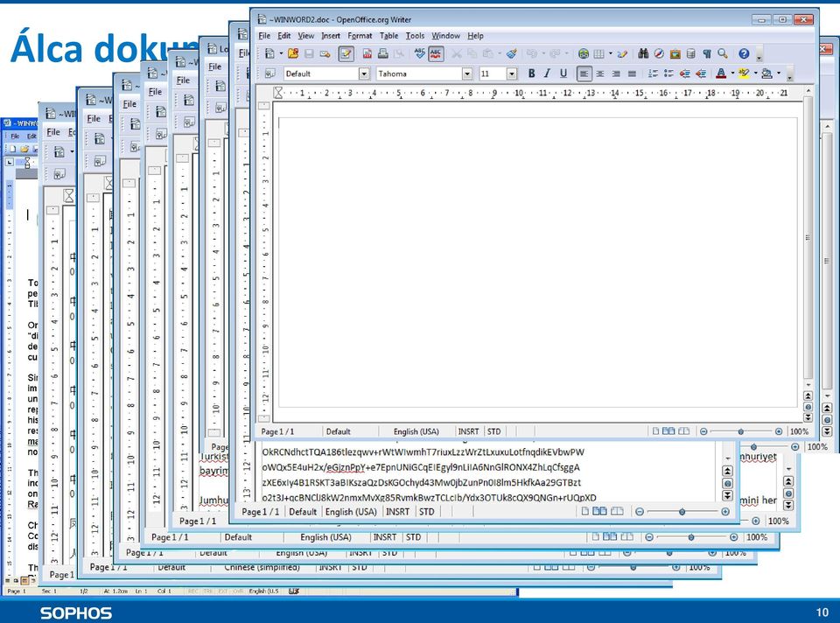The image size is (840, 623).
Task: Click Zoom In plus in front status bar
Action: (779, 431)
